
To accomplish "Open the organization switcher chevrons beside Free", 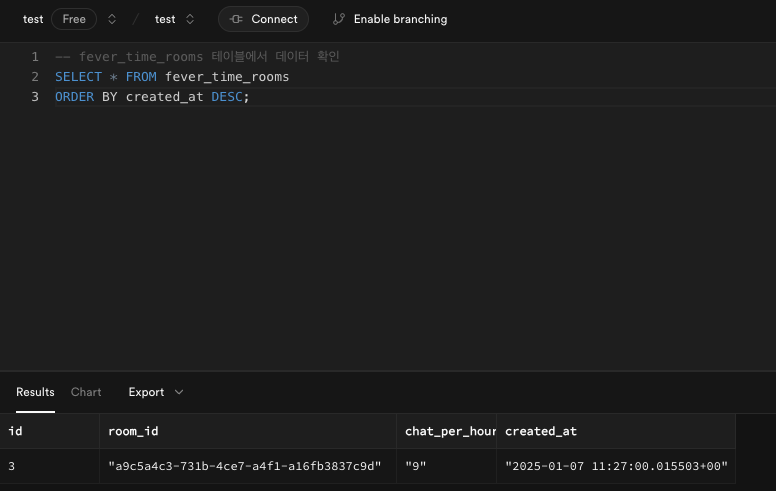I will click(x=112, y=19).
